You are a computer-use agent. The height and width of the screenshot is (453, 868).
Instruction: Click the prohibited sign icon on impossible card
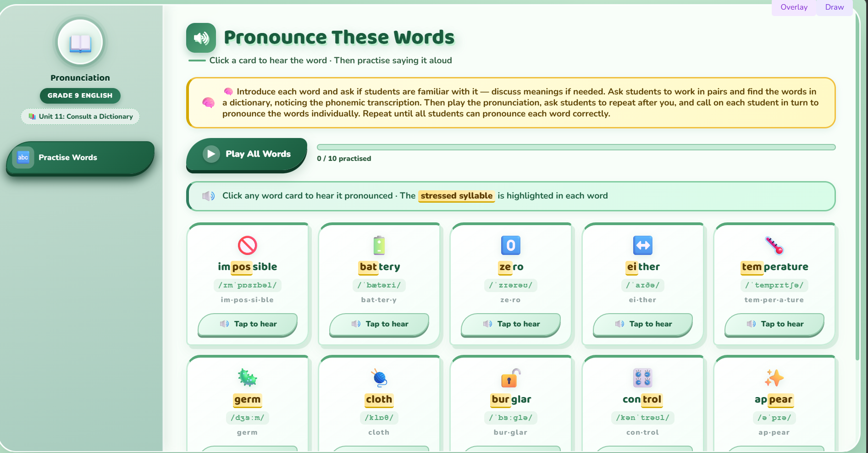(x=248, y=245)
